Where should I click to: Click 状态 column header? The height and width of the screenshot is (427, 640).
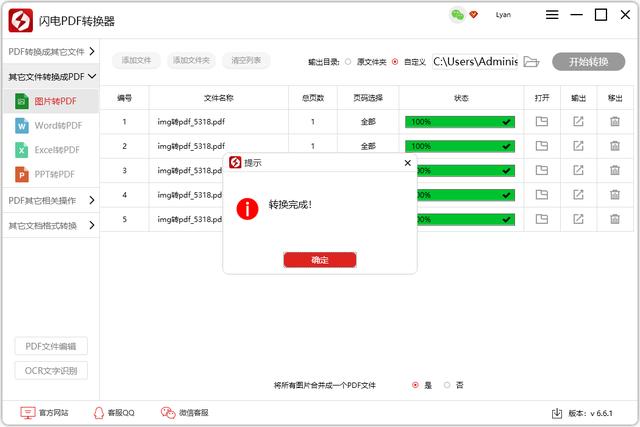pyautogui.click(x=461, y=98)
